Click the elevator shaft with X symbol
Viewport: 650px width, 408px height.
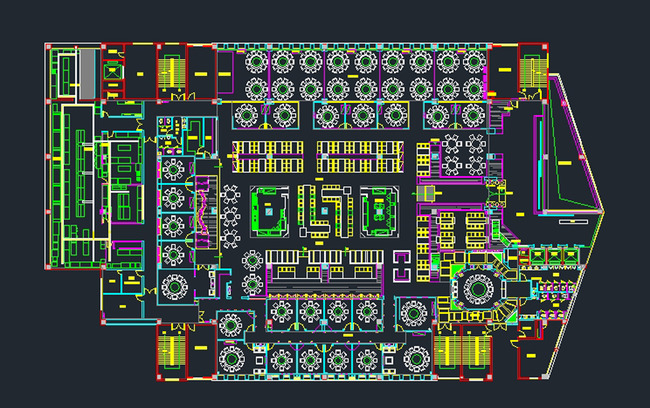coord(113,72)
